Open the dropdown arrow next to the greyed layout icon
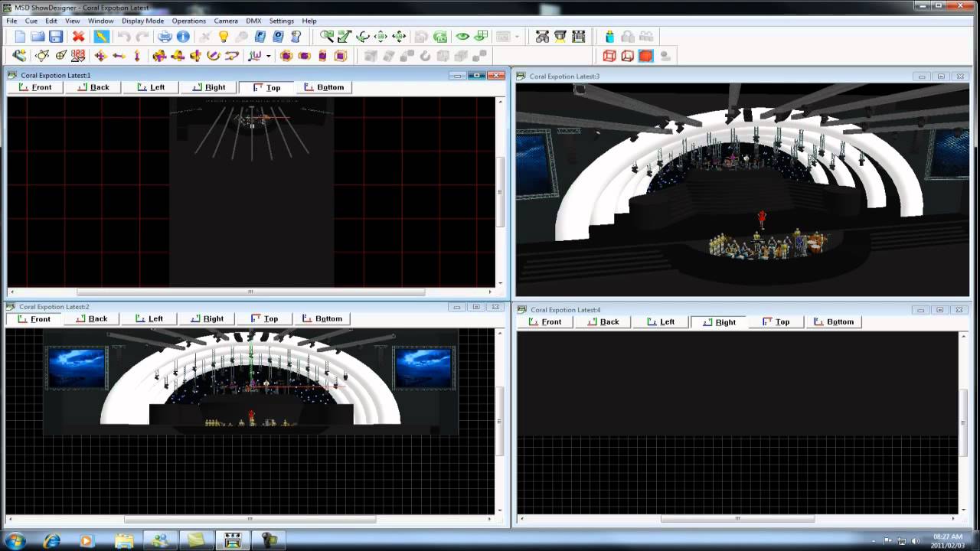 [x=517, y=37]
